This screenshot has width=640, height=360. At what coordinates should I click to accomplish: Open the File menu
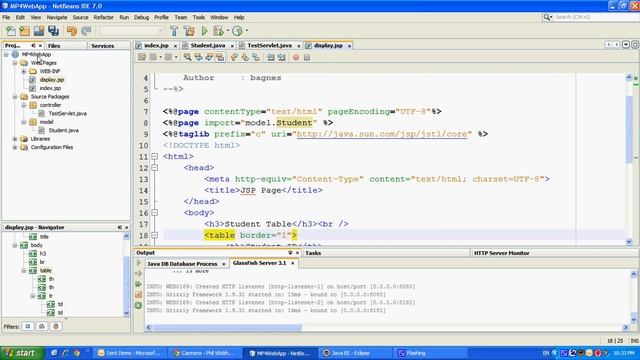tap(6, 17)
